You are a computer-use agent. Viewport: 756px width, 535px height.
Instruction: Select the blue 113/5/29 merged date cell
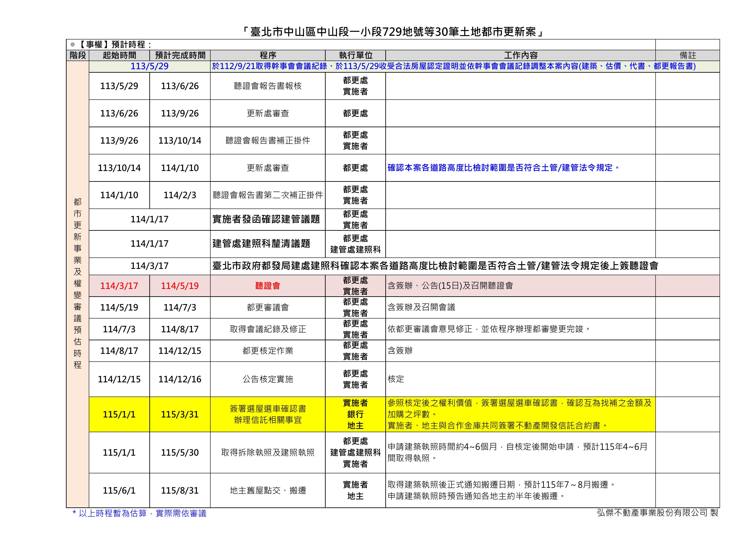[x=150, y=67]
